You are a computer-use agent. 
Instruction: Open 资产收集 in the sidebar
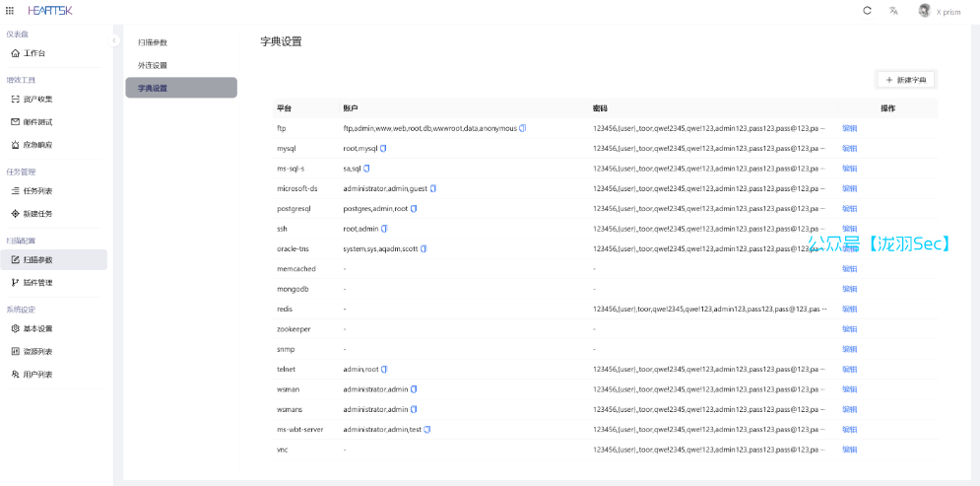[37, 99]
